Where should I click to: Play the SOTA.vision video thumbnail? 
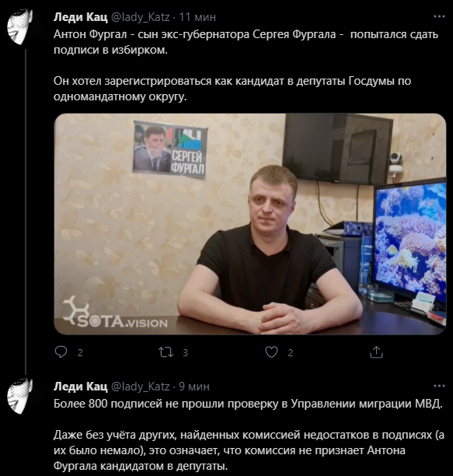pos(250,224)
